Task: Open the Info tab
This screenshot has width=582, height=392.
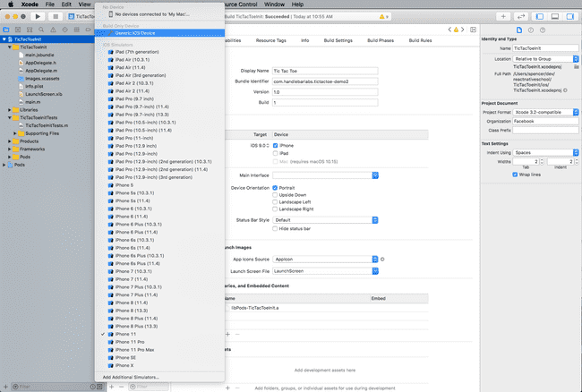Action: [305, 40]
